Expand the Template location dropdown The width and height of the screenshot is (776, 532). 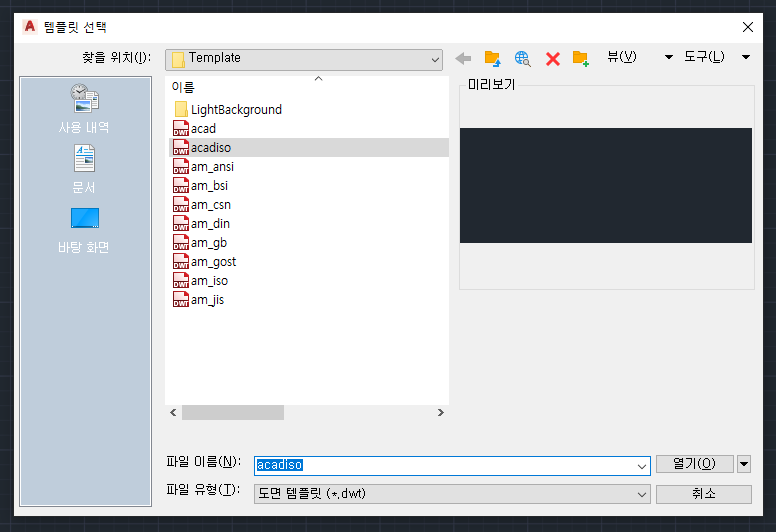(435, 60)
